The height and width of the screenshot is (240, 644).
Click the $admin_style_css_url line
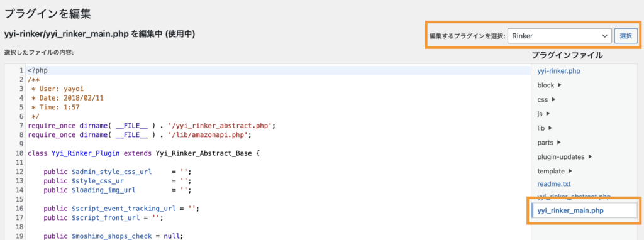pos(118,172)
